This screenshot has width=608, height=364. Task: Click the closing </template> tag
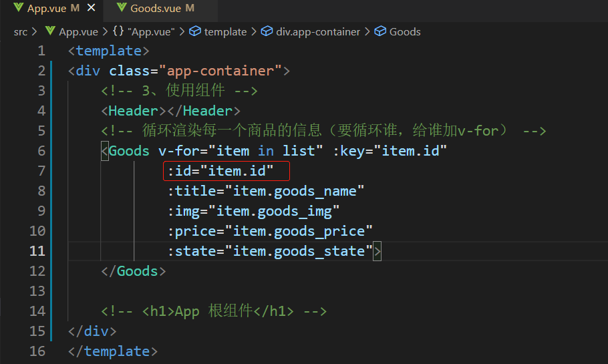[113, 351]
